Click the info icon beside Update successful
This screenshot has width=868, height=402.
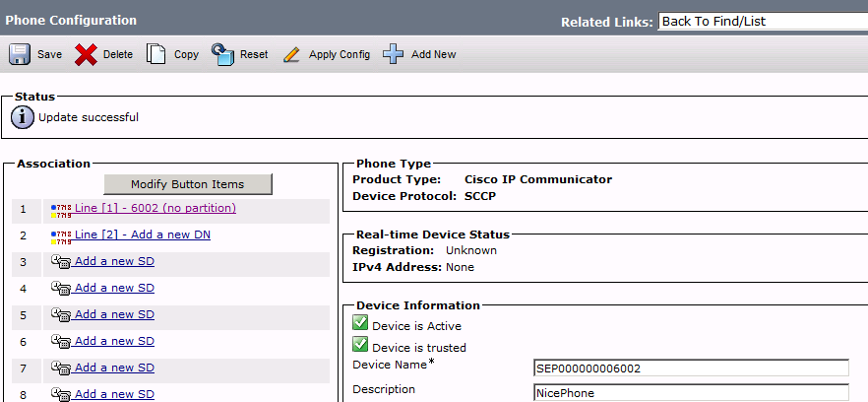click(23, 117)
